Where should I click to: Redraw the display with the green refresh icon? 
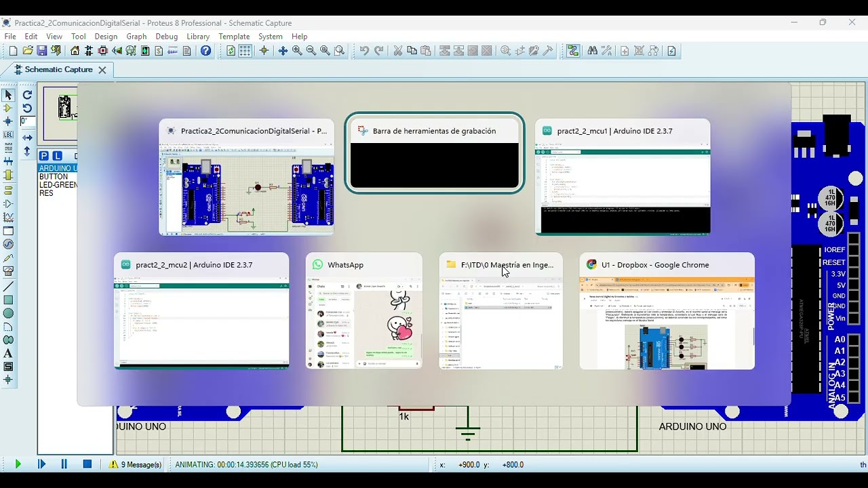click(x=231, y=51)
